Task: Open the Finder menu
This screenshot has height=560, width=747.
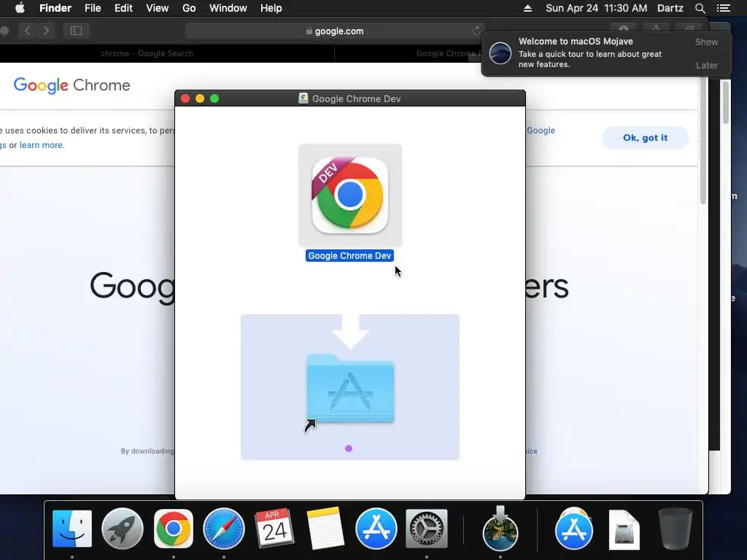Action: pyautogui.click(x=55, y=8)
